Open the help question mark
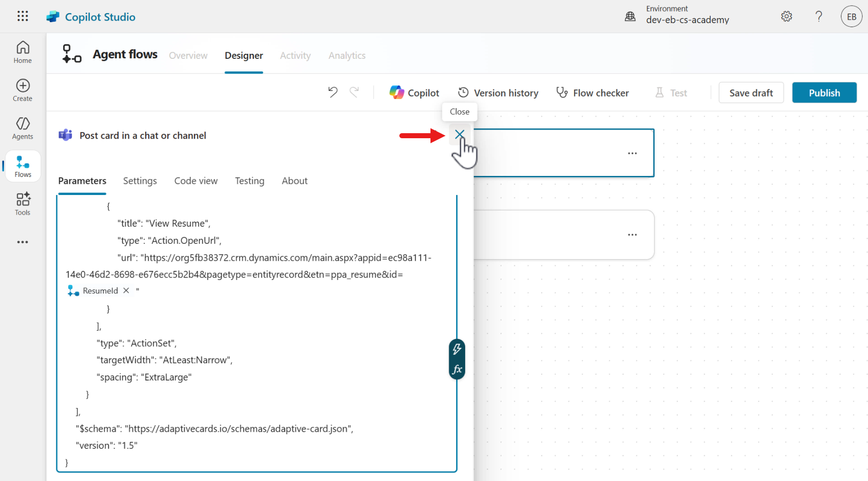Image resolution: width=868 pixels, height=481 pixels. pos(818,17)
